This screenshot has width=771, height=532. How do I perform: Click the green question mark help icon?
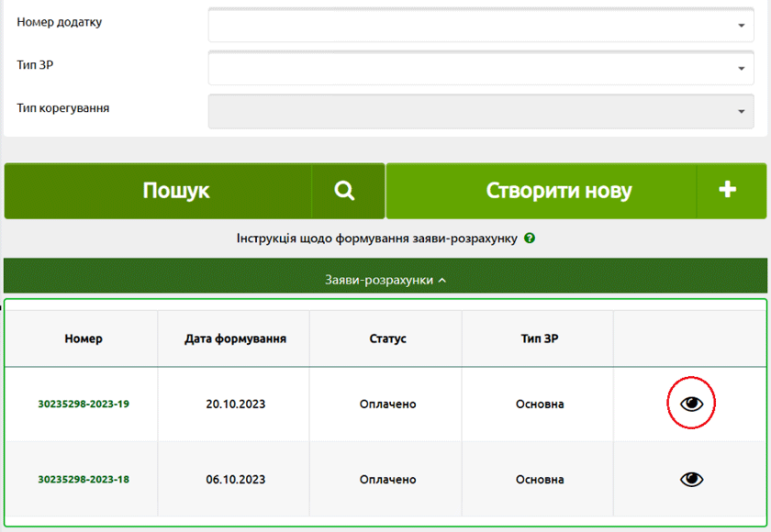click(x=530, y=238)
